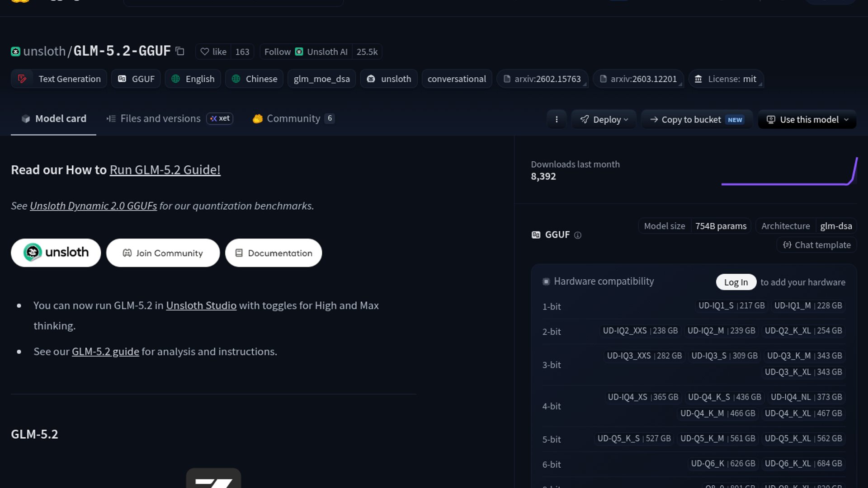Open the Documentation button
The width and height of the screenshot is (868, 488).
[x=274, y=253]
